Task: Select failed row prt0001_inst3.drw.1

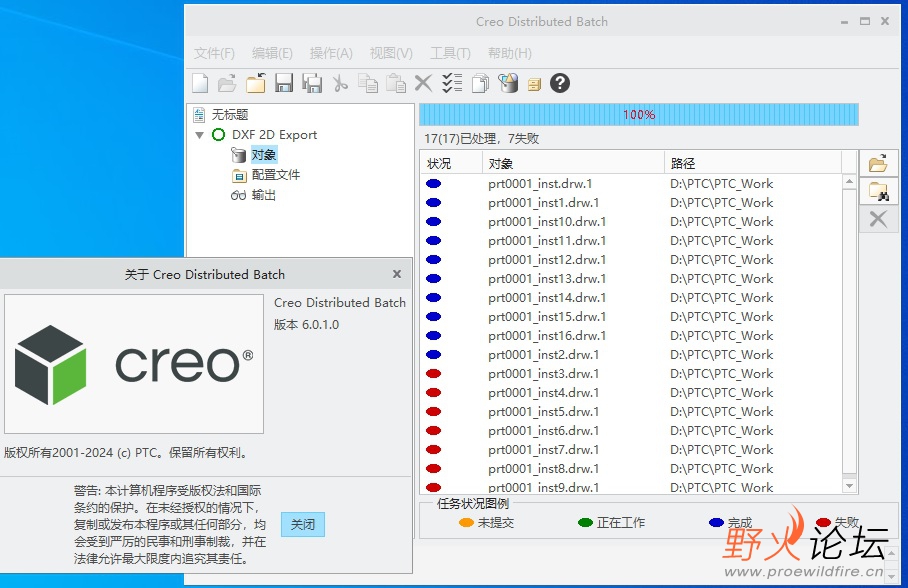Action: 631,374
